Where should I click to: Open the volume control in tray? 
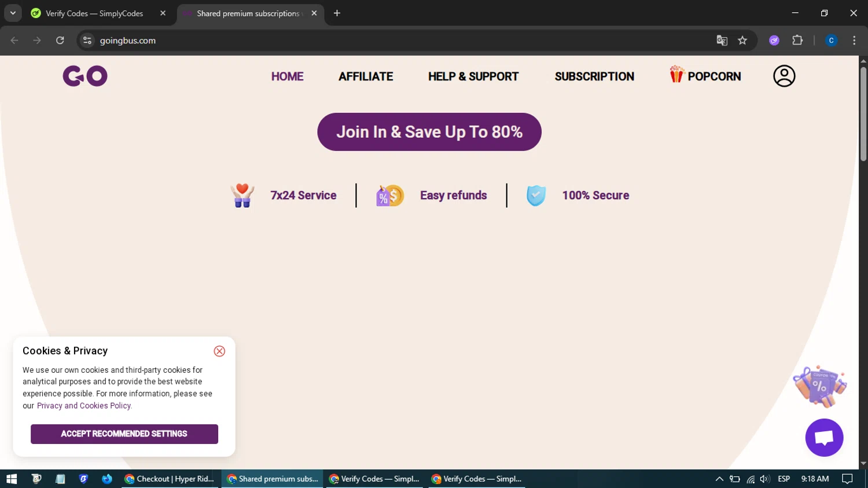(x=765, y=479)
